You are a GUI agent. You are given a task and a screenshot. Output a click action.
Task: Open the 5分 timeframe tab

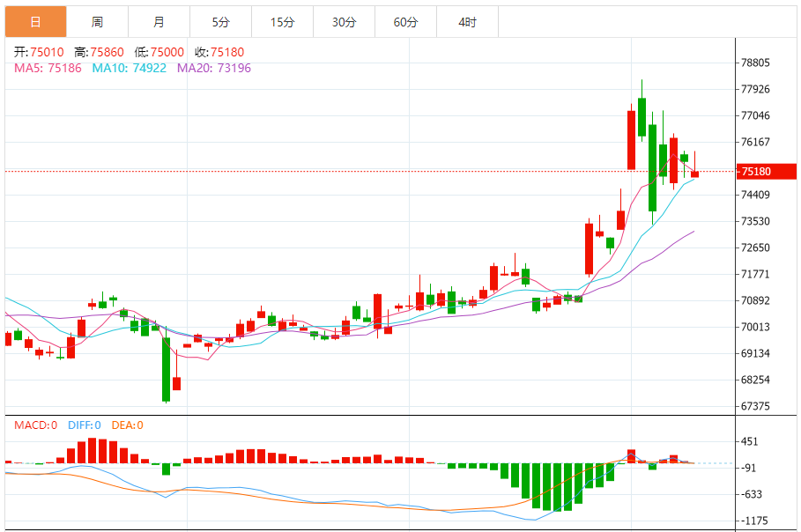point(220,22)
